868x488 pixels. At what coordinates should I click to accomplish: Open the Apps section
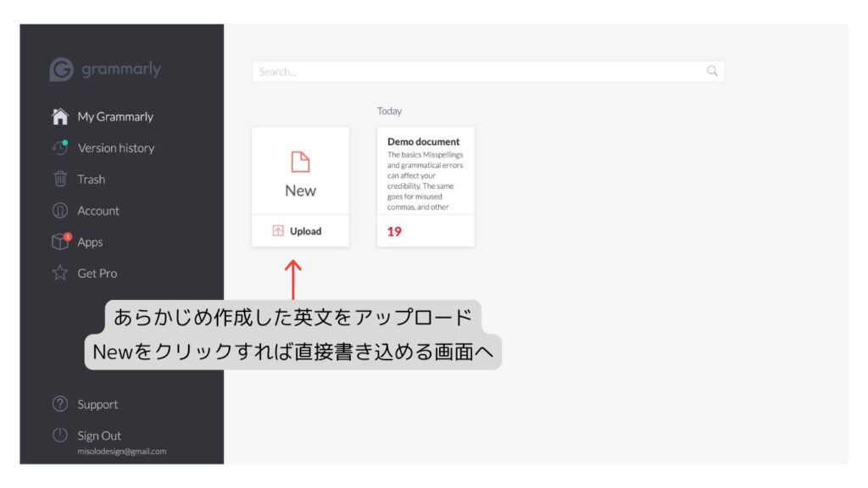[x=90, y=242]
